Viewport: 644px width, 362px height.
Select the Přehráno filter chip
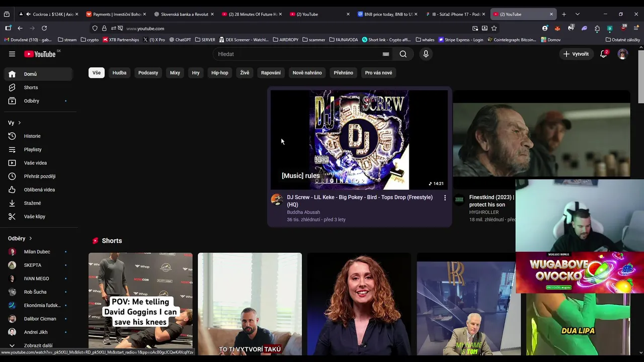[x=343, y=72]
